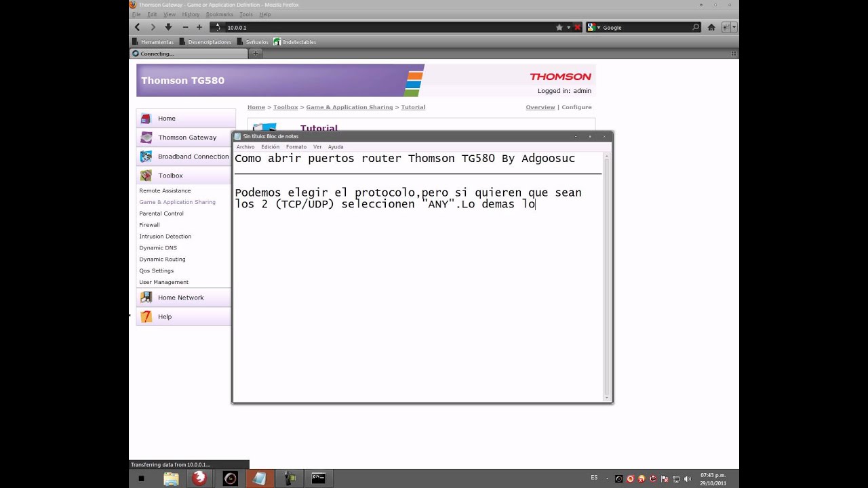Bookmark this page with the star icon
Image resolution: width=868 pixels, height=488 pixels.
[x=559, y=27]
